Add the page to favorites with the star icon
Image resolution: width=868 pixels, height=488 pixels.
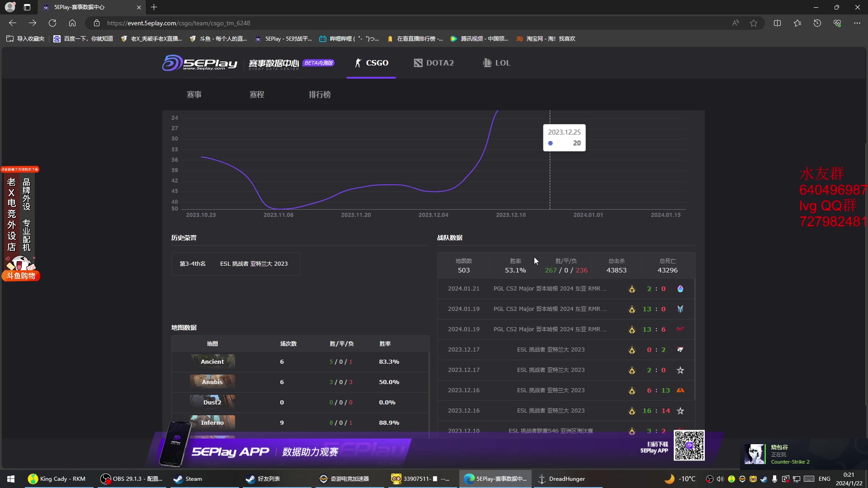pyautogui.click(x=754, y=23)
